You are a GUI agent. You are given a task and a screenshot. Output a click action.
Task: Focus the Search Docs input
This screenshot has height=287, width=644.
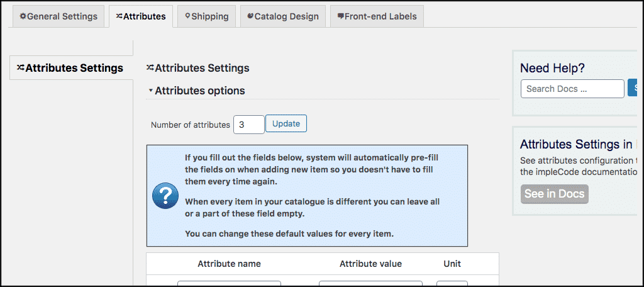[x=572, y=89]
